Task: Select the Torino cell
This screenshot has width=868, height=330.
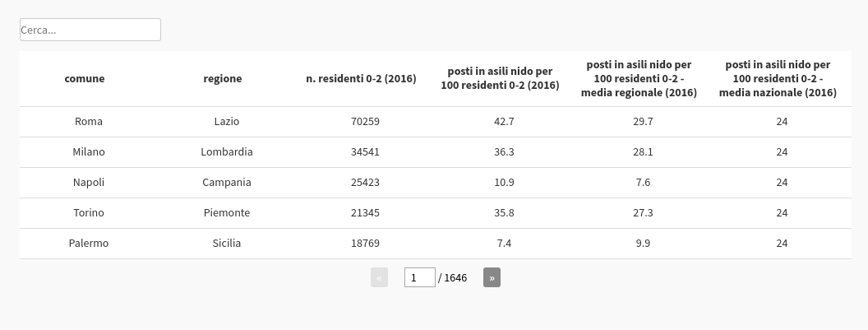Action: point(89,213)
